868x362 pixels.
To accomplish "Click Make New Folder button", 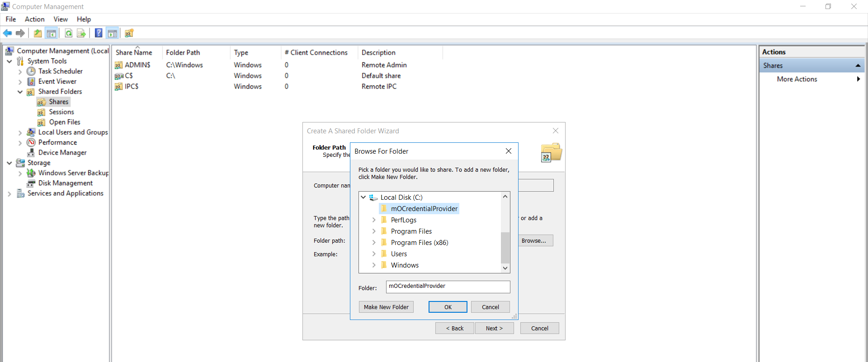I will [386, 307].
